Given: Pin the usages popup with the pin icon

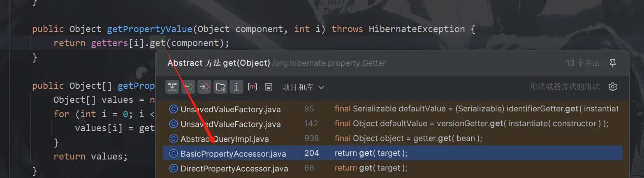Looking at the screenshot, I should click(x=613, y=63).
